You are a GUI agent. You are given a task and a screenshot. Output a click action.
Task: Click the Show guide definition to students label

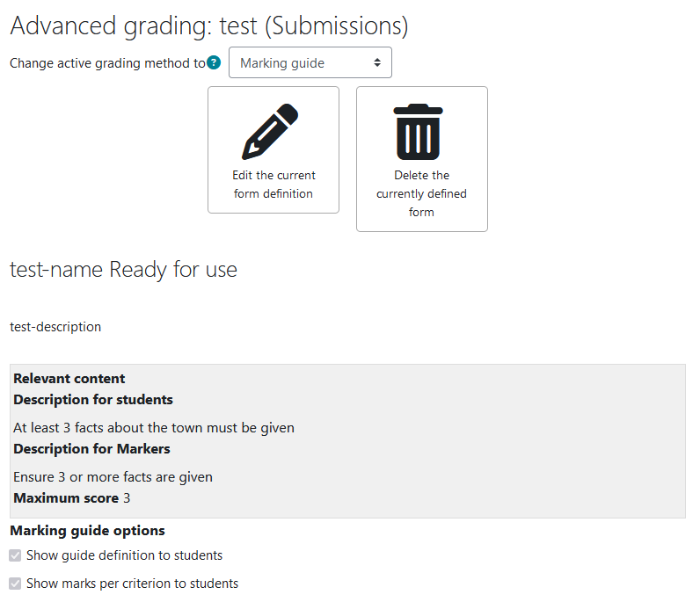[124, 555]
